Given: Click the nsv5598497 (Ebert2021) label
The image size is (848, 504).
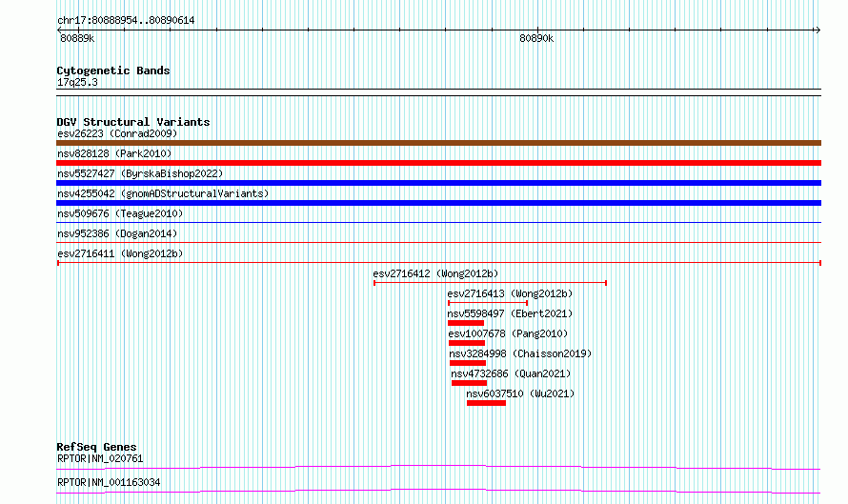Looking at the screenshot, I should (510, 313).
